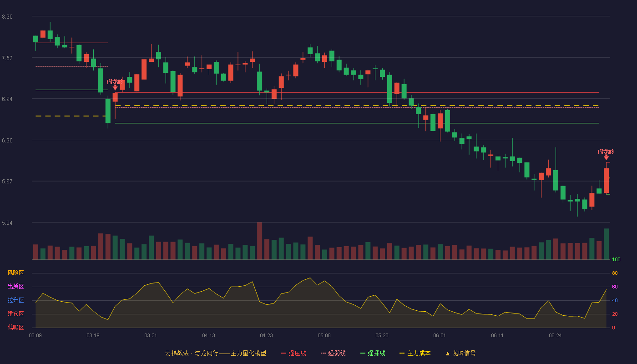Click the 假龙吟 label above the latest candle
Image resolution: width=637 pixels, height=364 pixels.
point(606,152)
